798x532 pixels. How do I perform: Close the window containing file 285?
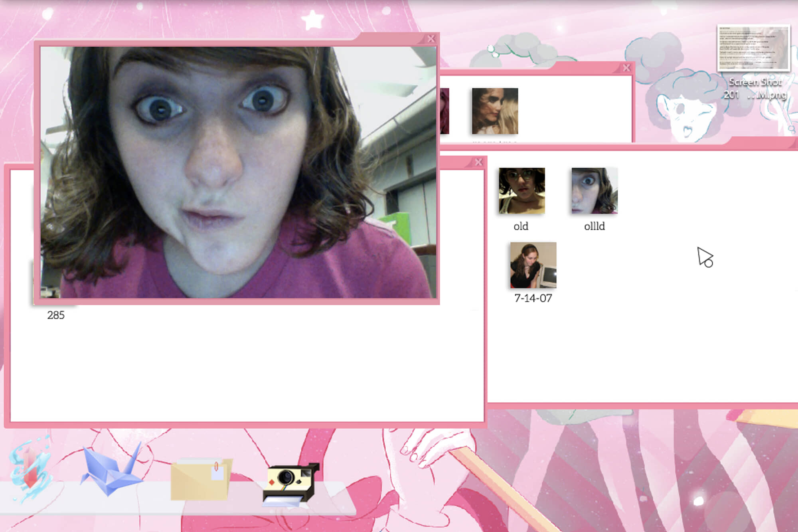point(479,162)
